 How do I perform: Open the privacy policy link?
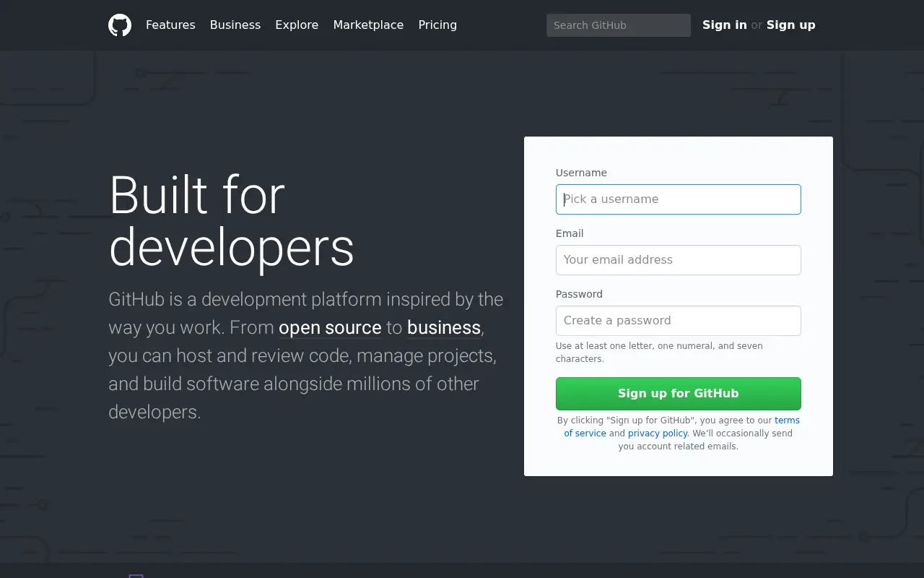(658, 433)
